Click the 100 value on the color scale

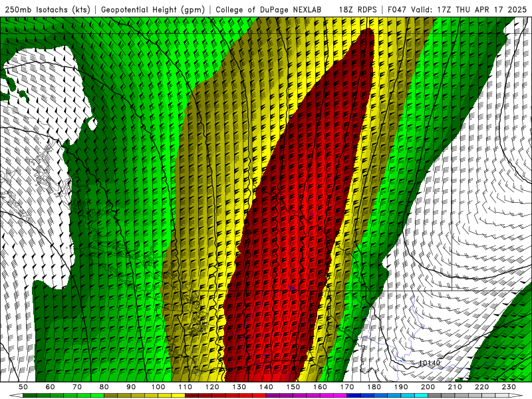point(158,387)
